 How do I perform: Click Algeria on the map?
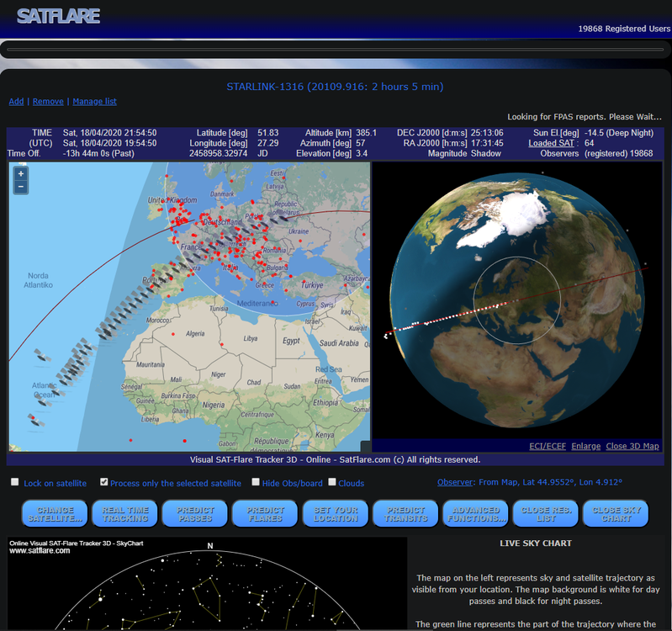(x=195, y=333)
